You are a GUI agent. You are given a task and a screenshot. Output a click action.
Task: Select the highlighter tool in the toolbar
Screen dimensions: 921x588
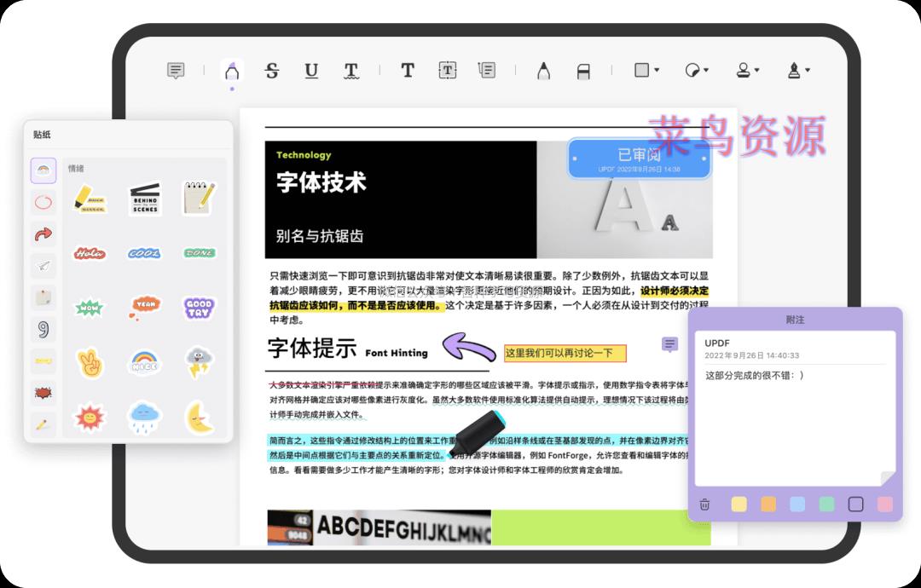[231, 71]
